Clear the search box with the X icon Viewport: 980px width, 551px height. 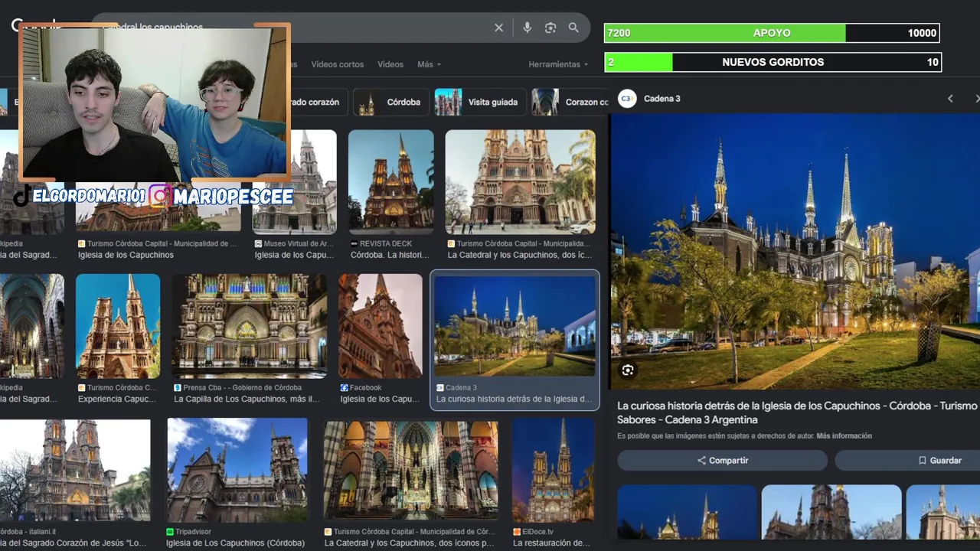coord(498,28)
